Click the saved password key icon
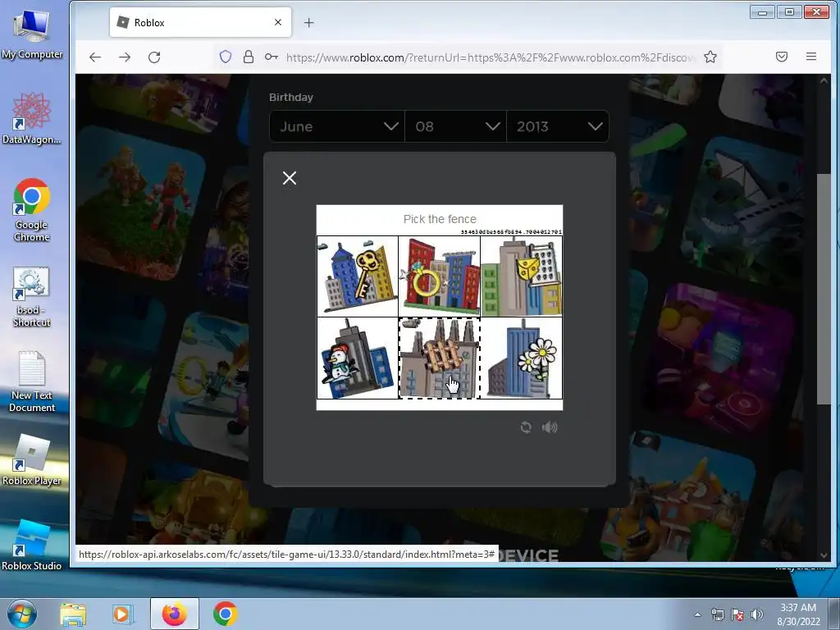 [x=272, y=57]
